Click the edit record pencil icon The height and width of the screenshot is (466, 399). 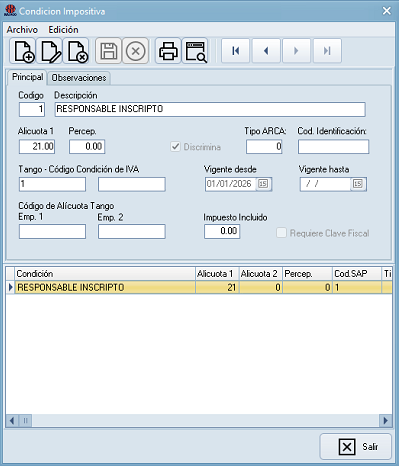click(49, 51)
